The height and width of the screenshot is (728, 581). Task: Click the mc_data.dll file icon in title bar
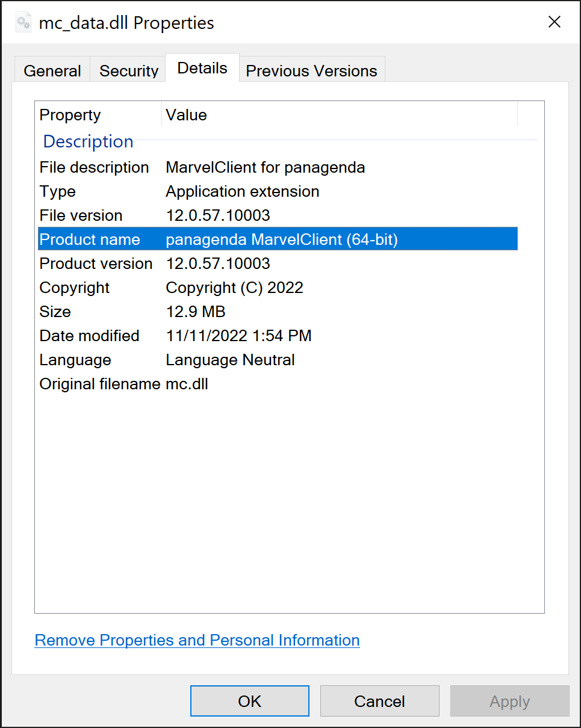23,23
